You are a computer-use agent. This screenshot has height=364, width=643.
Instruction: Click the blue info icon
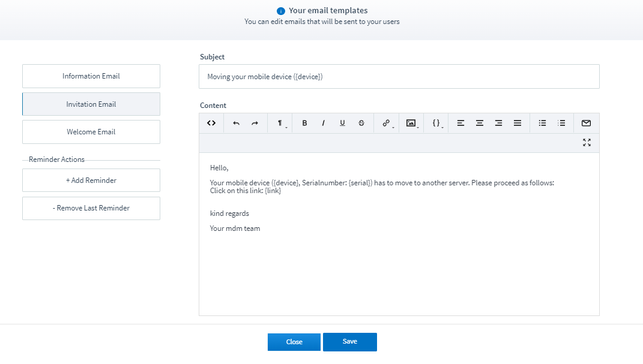tap(281, 11)
